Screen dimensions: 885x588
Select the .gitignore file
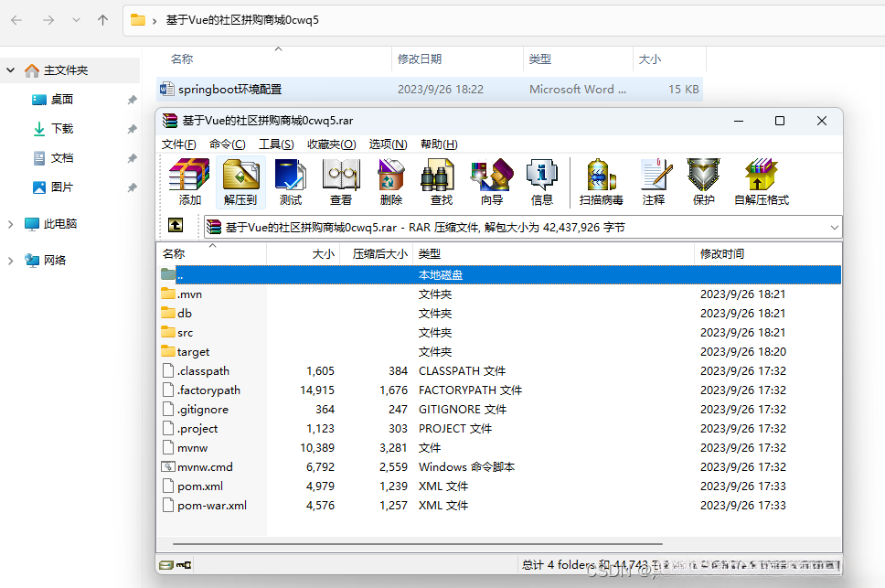(500, 409)
